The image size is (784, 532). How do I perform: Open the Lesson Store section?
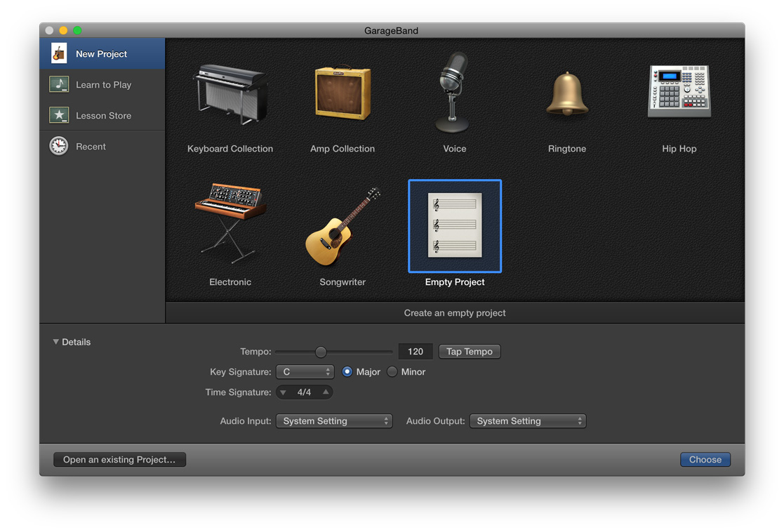tap(102, 116)
